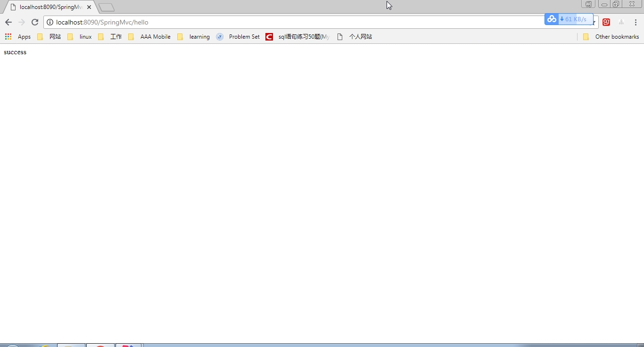The height and width of the screenshot is (347, 644).
Task: Open the 个人网站 bookmark
Action: pos(355,37)
